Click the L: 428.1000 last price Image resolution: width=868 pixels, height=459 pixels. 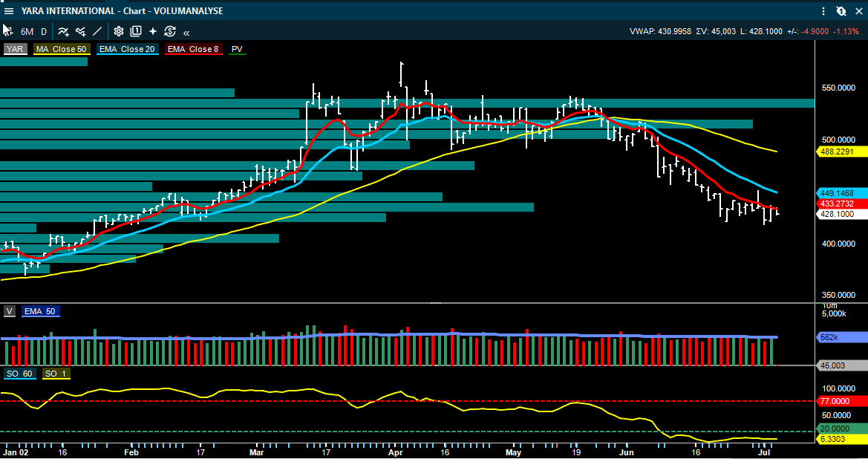761,31
